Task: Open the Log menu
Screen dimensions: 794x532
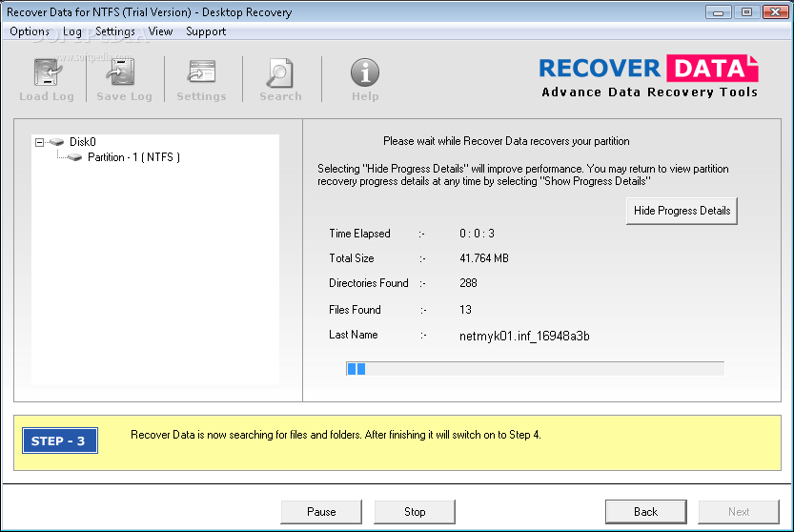Action: point(71,31)
